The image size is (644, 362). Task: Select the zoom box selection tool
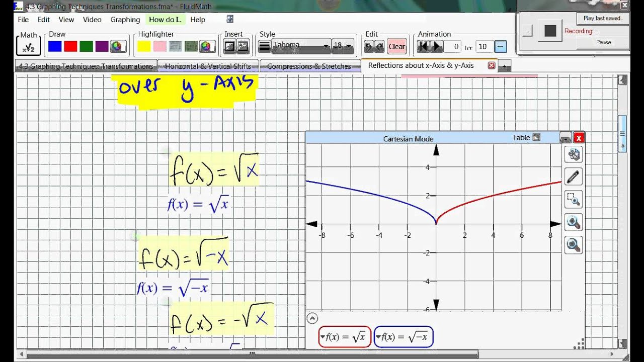pos(574,200)
